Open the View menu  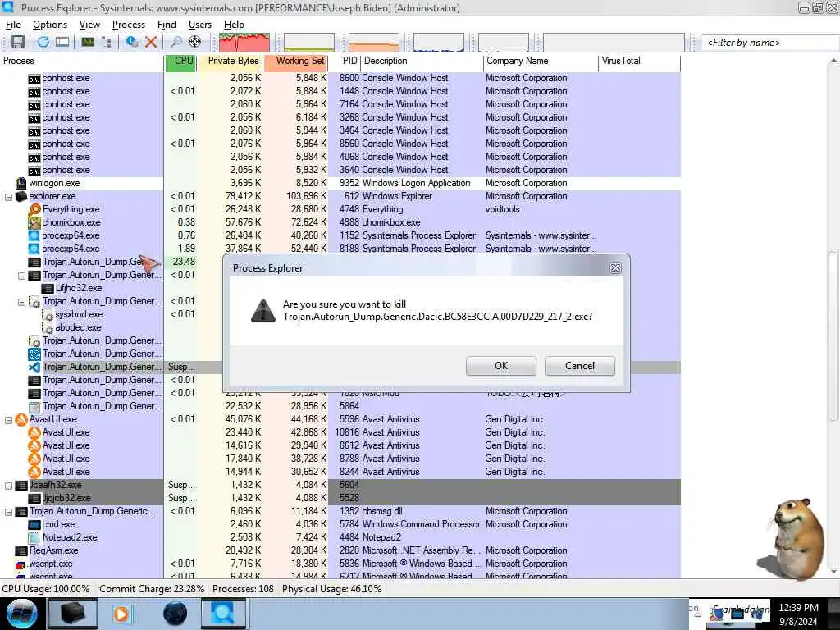click(89, 25)
